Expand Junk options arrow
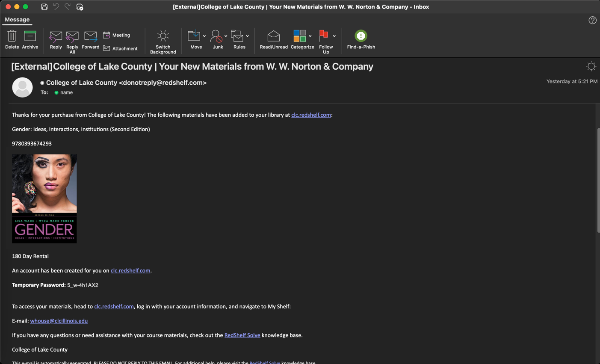The width and height of the screenshot is (600, 364). [226, 36]
